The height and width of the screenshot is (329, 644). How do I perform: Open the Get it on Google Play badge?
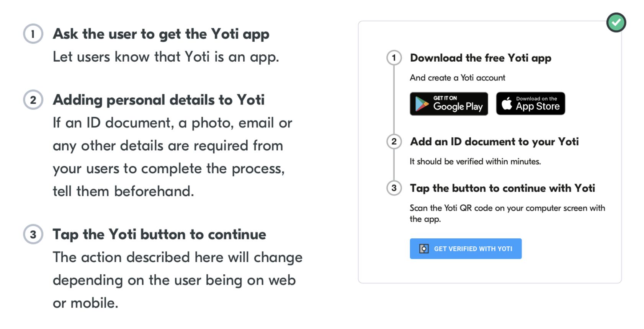449,104
